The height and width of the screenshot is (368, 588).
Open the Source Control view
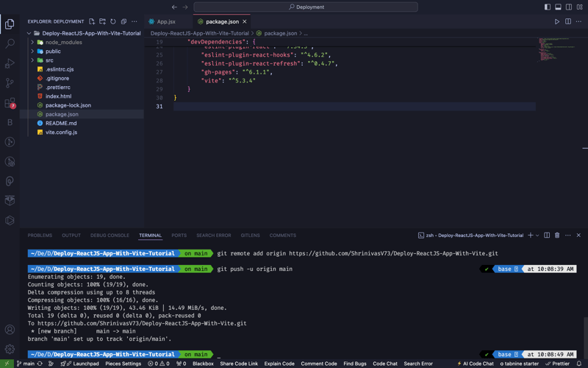pos(10,83)
